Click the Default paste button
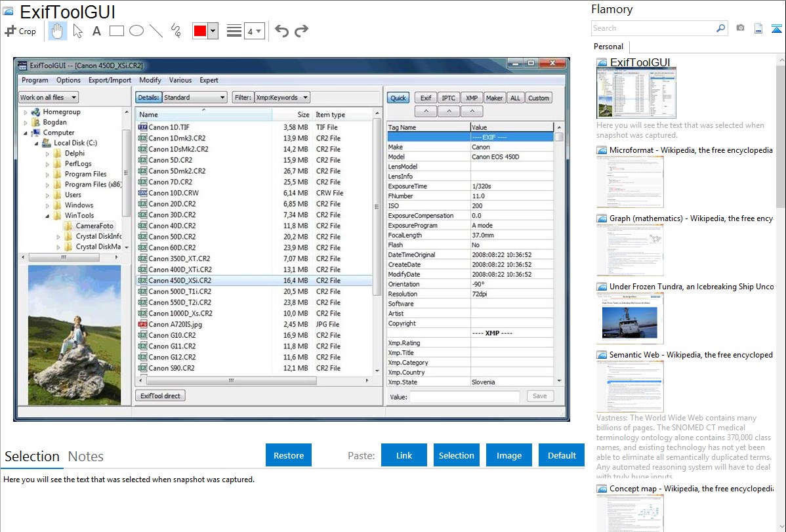 point(562,455)
